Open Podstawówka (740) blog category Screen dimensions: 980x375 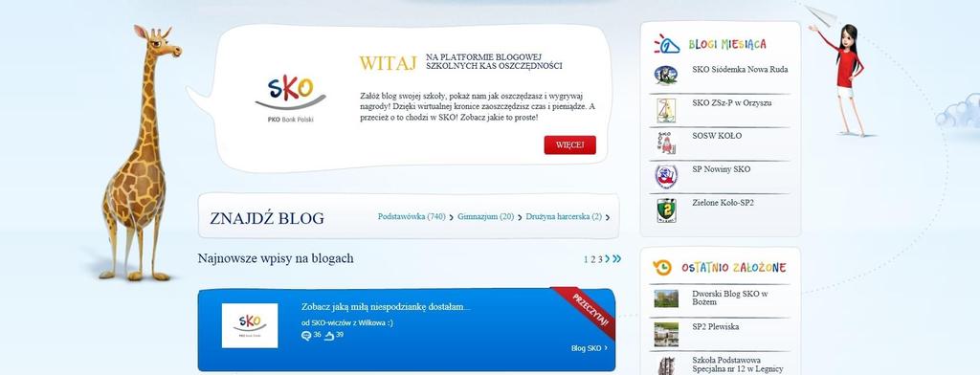412,217
